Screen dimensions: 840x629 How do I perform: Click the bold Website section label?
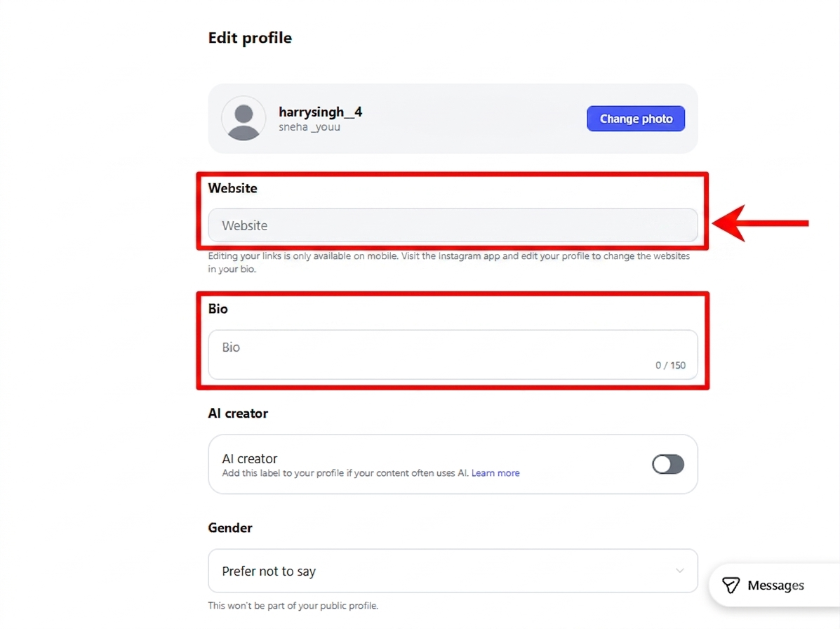tap(232, 188)
